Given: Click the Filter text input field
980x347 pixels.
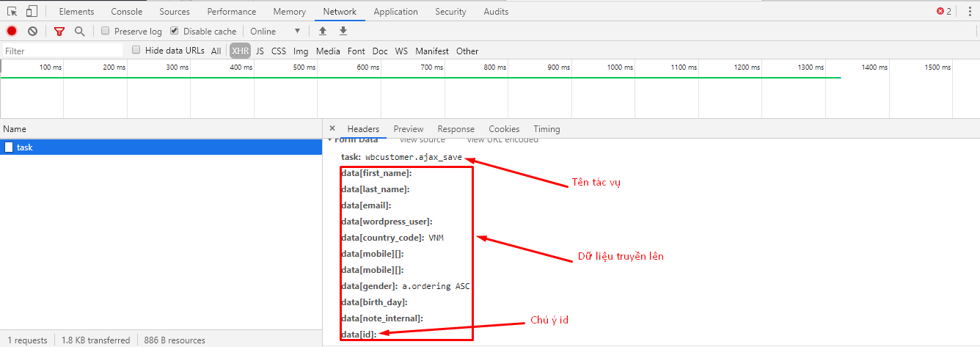Looking at the screenshot, I should (x=62, y=51).
